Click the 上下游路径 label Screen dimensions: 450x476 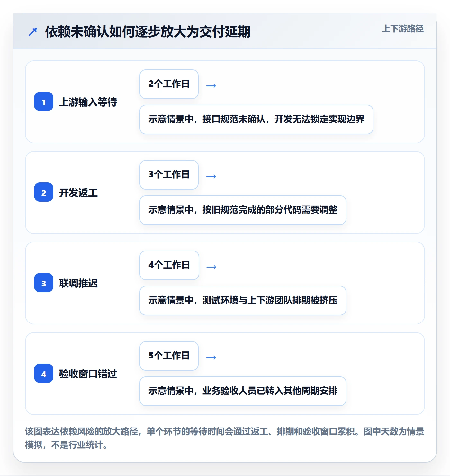click(x=403, y=29)
